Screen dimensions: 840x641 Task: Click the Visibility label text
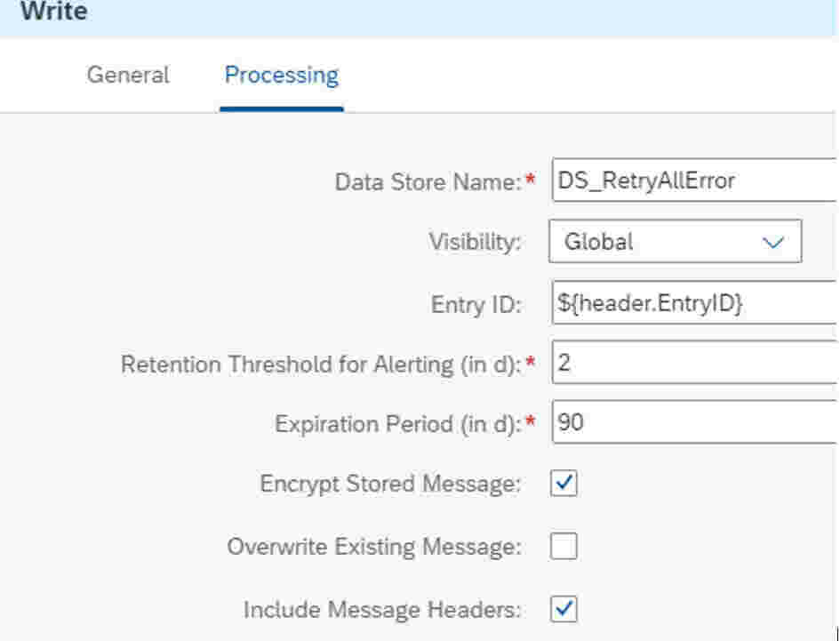tap(475, 242)
